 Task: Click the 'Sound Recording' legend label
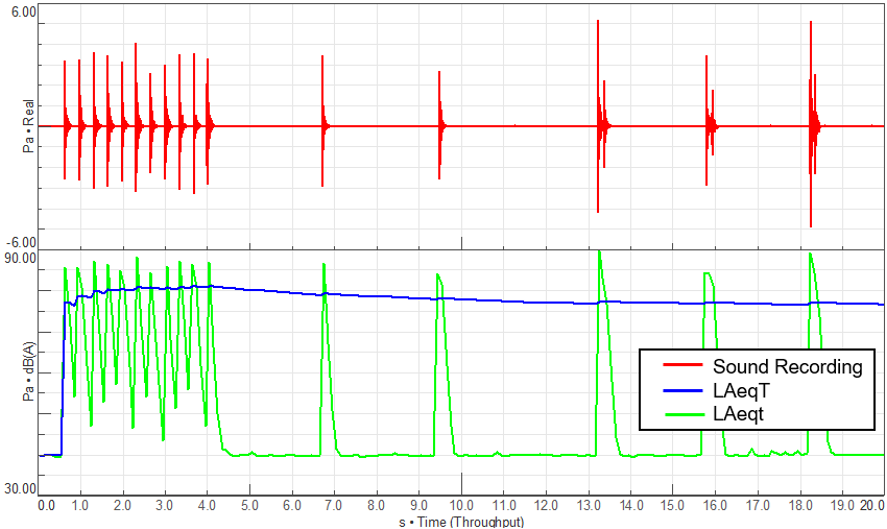click(787, 367)
